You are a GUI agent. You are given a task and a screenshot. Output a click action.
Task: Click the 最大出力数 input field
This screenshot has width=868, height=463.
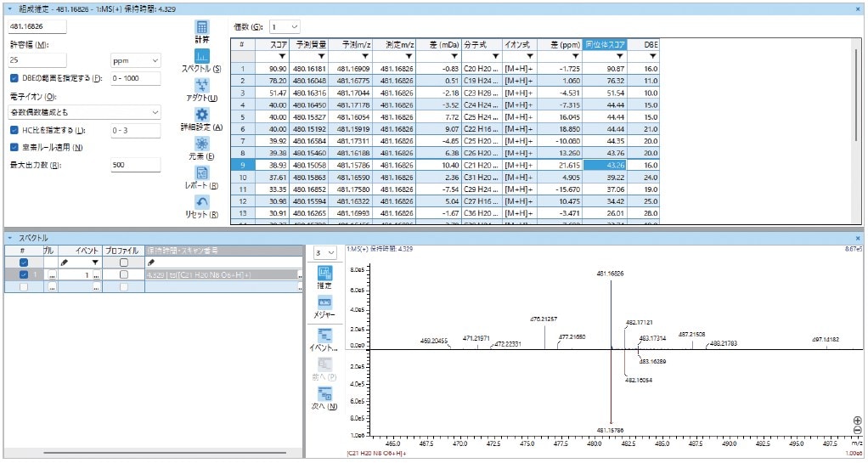point(135,165)
